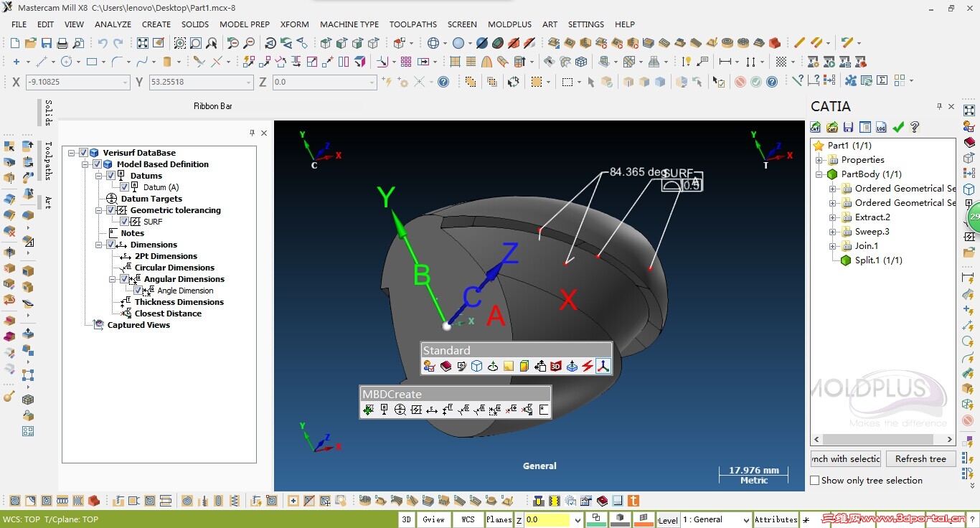Image resolution: width=980 pixels, height=528 pixels.
Task: Toggle the axes icon in Standard toolbar
Action: pos(603,366)
